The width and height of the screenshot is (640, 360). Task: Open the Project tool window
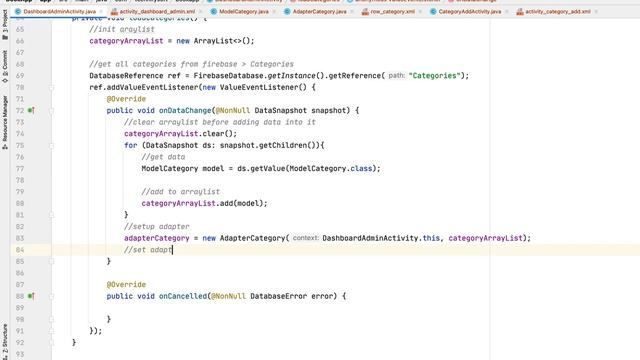5,25
